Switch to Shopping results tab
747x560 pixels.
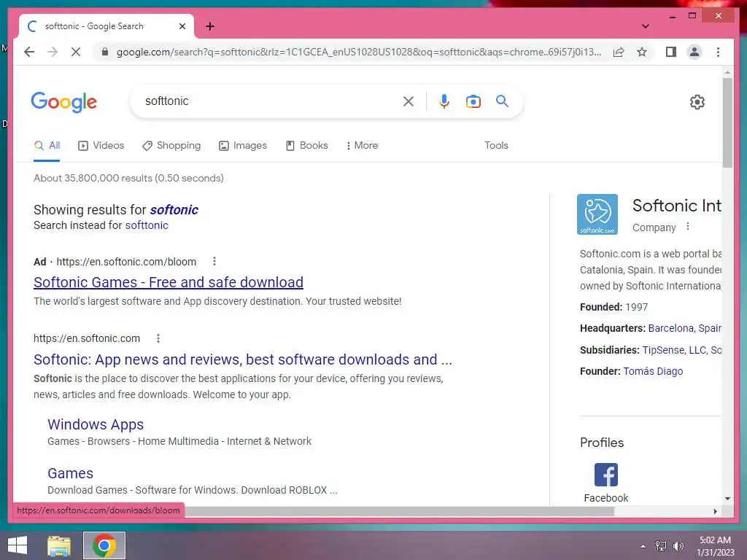171,146
